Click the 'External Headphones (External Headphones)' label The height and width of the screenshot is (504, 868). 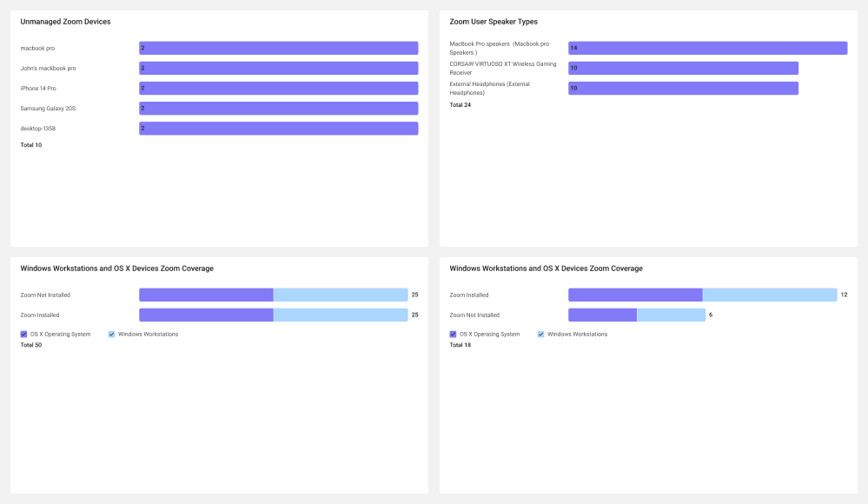(x=489, y=89)
